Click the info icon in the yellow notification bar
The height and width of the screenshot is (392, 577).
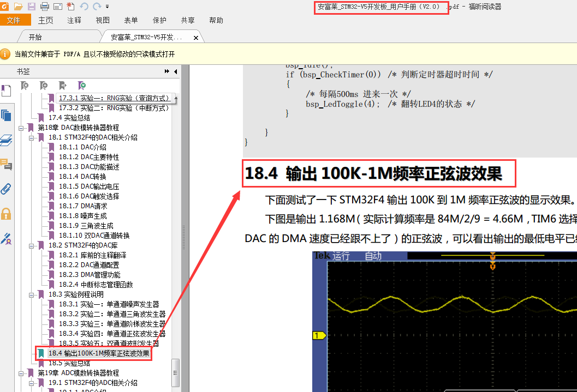click(x=5, y=54)
